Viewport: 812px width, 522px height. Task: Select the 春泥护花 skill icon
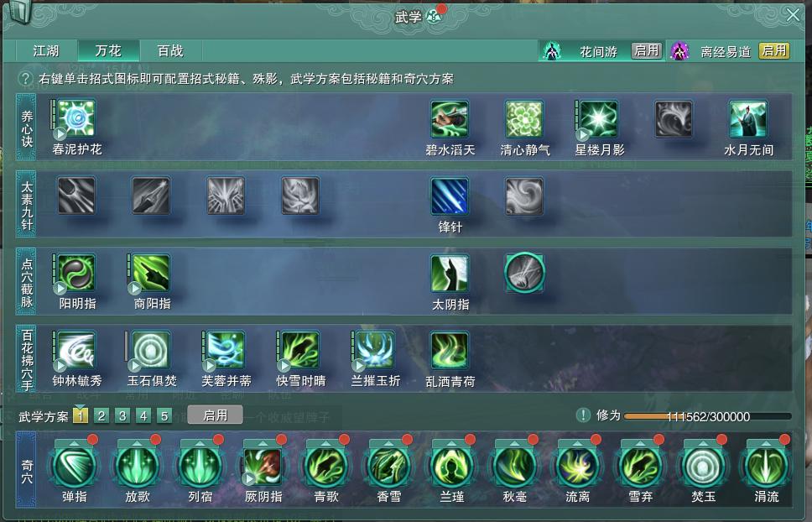[76, 118]
